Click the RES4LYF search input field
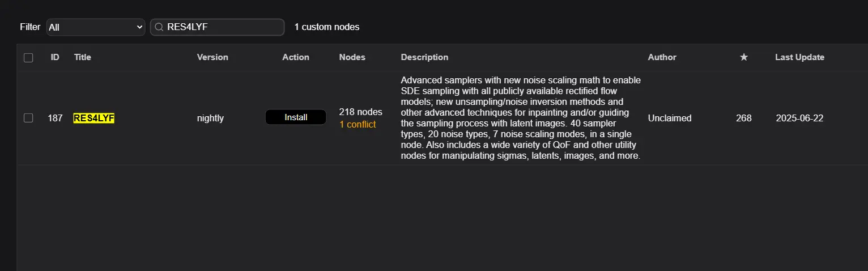Screen dimensions: 868x271 pos(221,27)
